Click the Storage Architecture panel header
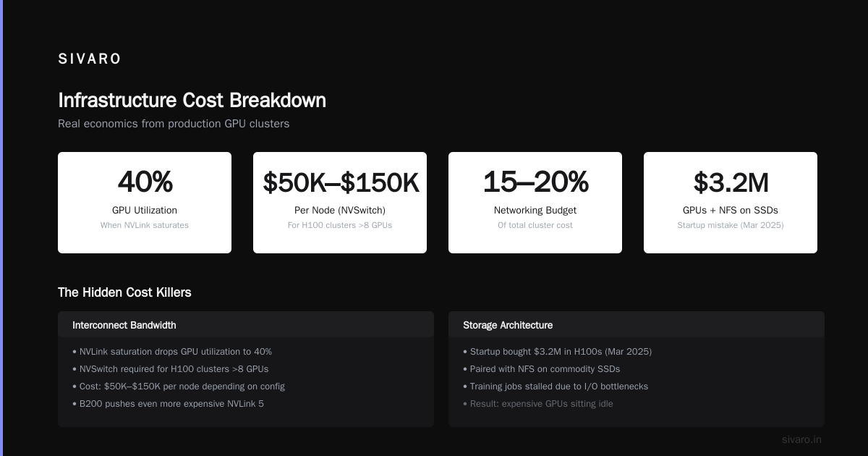Image resolution: width=868 pixels, height=456 pixels. click(637, 325)
